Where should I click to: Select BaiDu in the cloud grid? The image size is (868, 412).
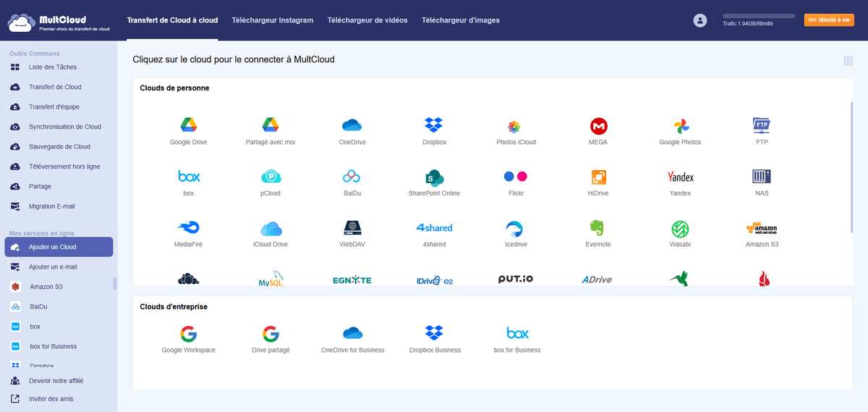pos(352,177)
